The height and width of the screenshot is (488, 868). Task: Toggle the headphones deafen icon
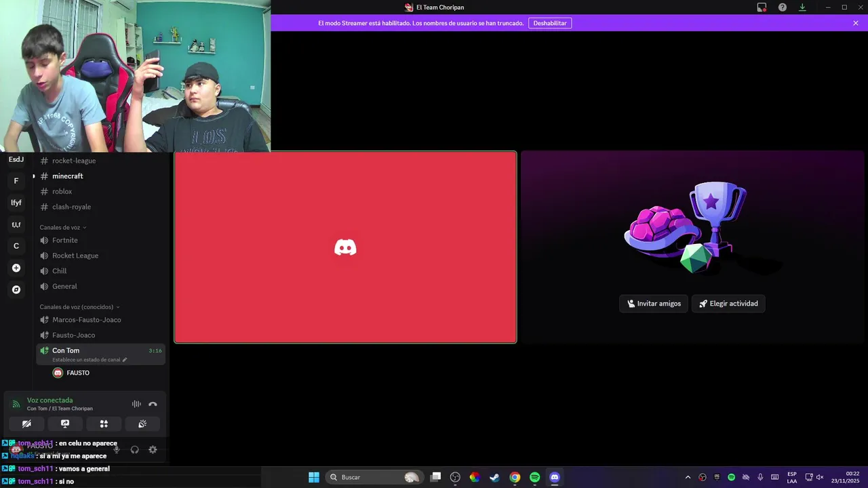[134, 449]
